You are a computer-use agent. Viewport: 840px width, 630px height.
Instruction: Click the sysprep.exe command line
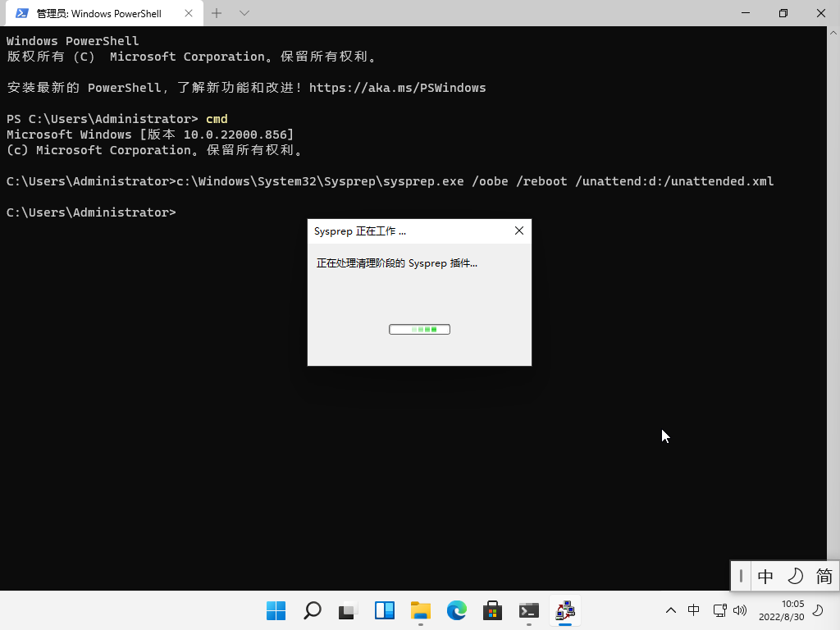point(475,181)
